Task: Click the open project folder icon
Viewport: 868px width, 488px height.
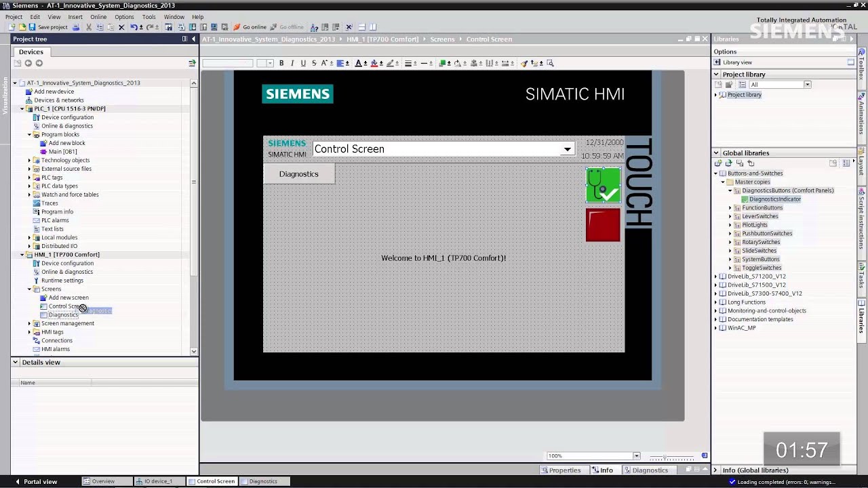Action: [22, 27]
